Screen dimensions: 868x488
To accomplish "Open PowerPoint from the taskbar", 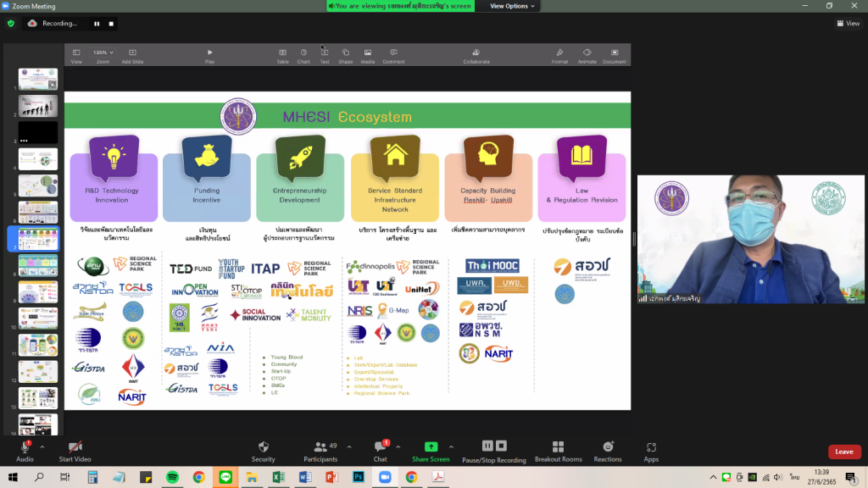I will click(331, 477).
